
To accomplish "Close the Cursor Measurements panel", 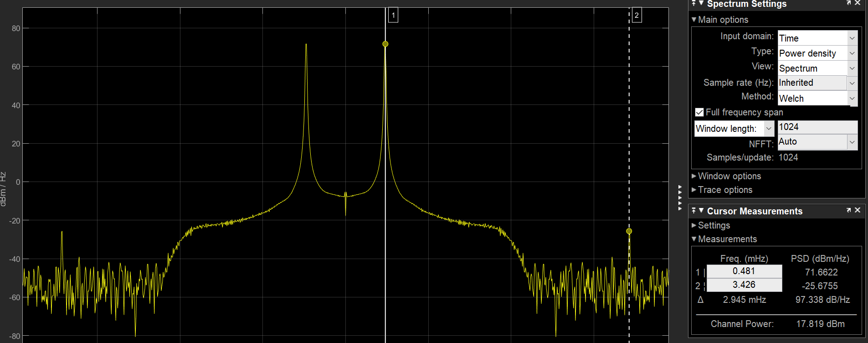I will (x=858, y=210).
